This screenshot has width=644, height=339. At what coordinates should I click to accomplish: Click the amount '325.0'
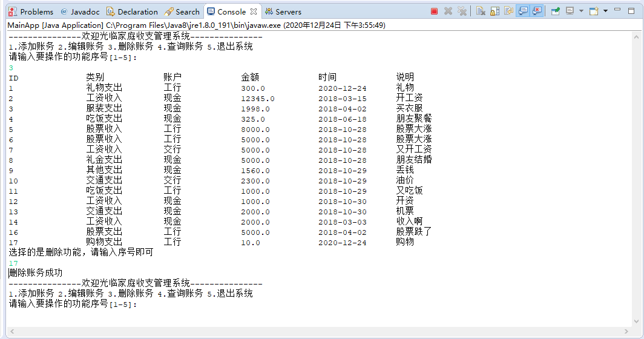(252, 119)
